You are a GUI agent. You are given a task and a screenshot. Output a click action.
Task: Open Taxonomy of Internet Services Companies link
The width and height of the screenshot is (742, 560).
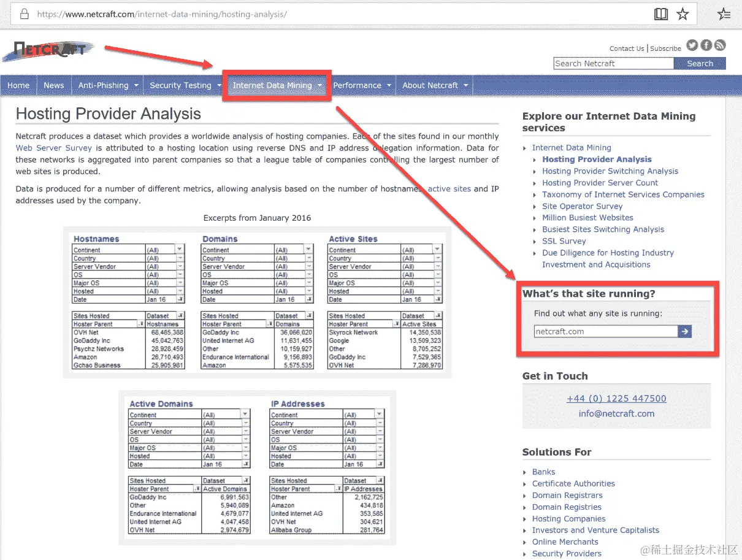click(x=623, y=194)
